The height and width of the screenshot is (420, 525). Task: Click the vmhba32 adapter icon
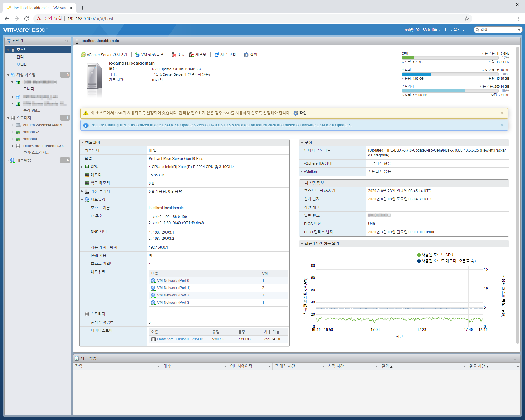click(x=18, y=132)
